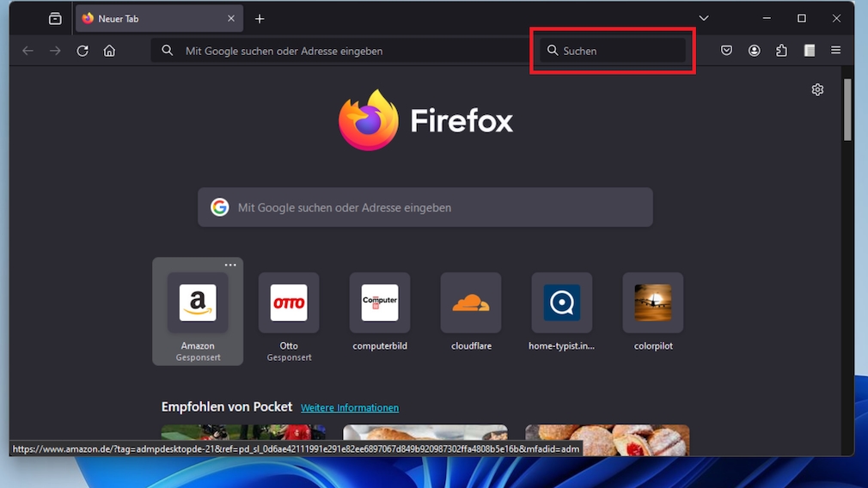Screen dimensions: 868x488
Task: Click the 'Weitere Informationen' link
Action: tap(350, 408)
